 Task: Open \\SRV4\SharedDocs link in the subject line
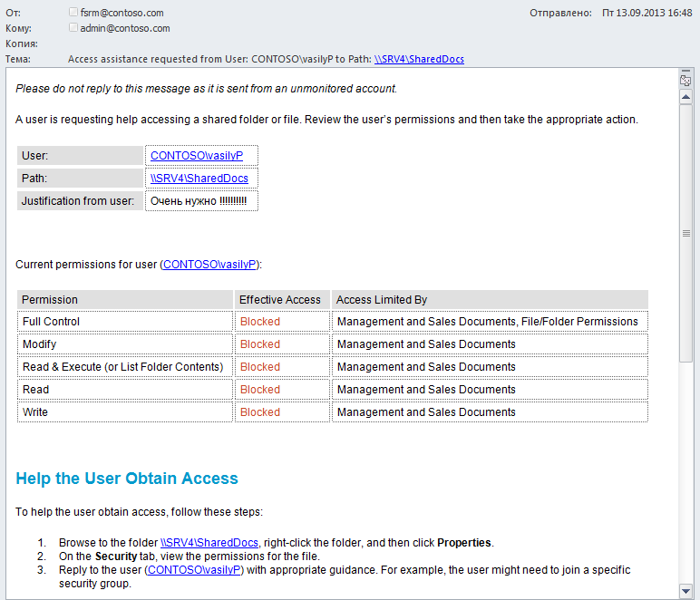click(x=419, y=59)
